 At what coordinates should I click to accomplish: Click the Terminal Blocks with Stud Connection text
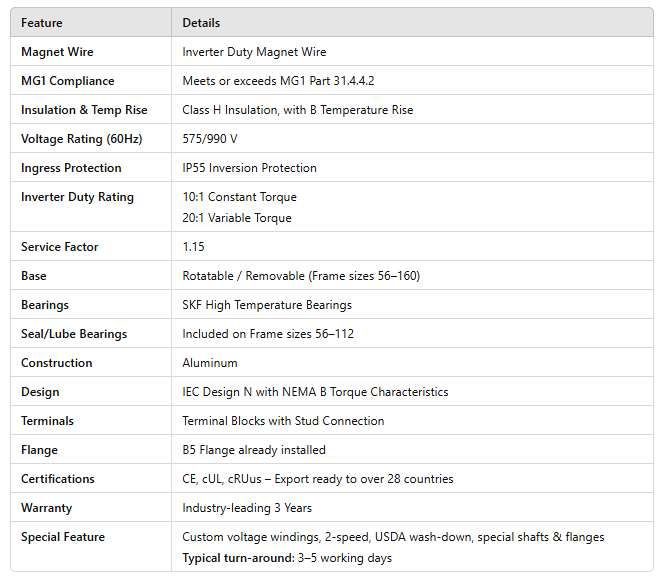pyautogui.click(x=283, y=421)
